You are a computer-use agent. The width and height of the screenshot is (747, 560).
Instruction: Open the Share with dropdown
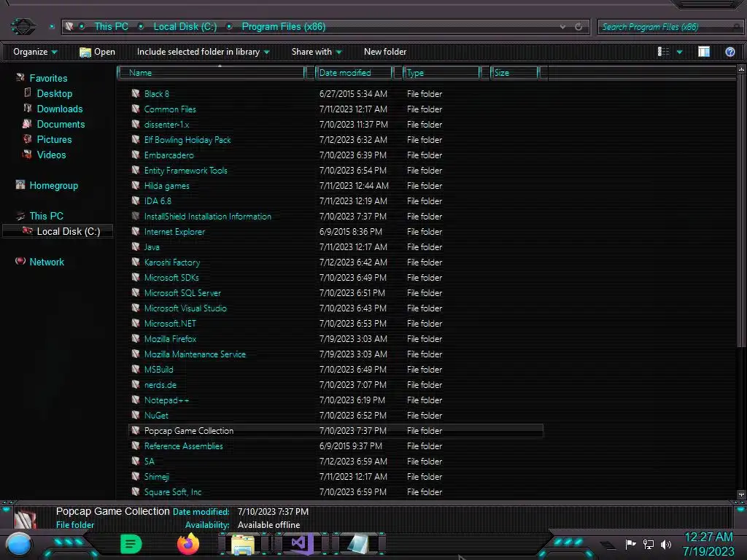(317, 52)
